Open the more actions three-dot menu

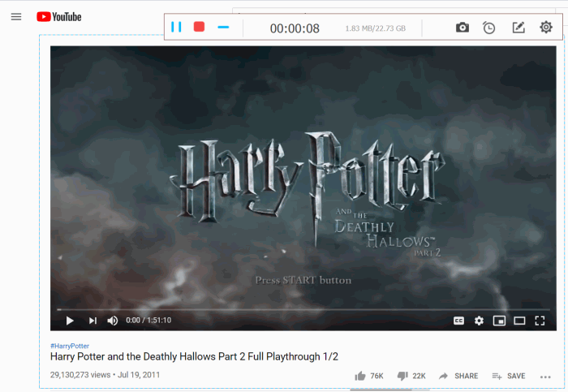point(545,377)
